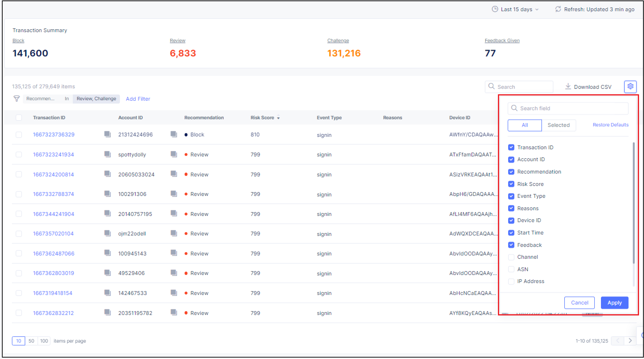Click the clock icon beside Last 15 days
This screenshot has width=644, height=359.
(495, 9)
